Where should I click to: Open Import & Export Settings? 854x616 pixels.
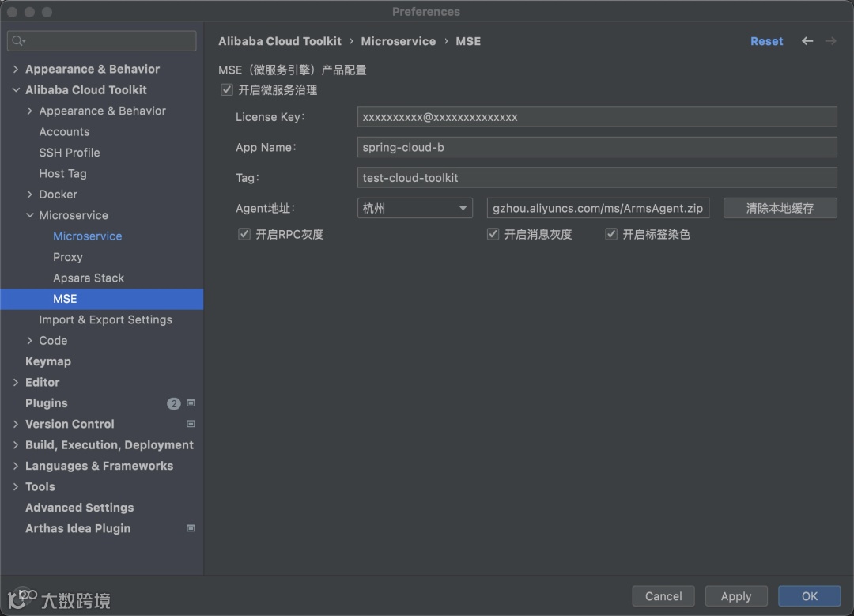(105, 319)
